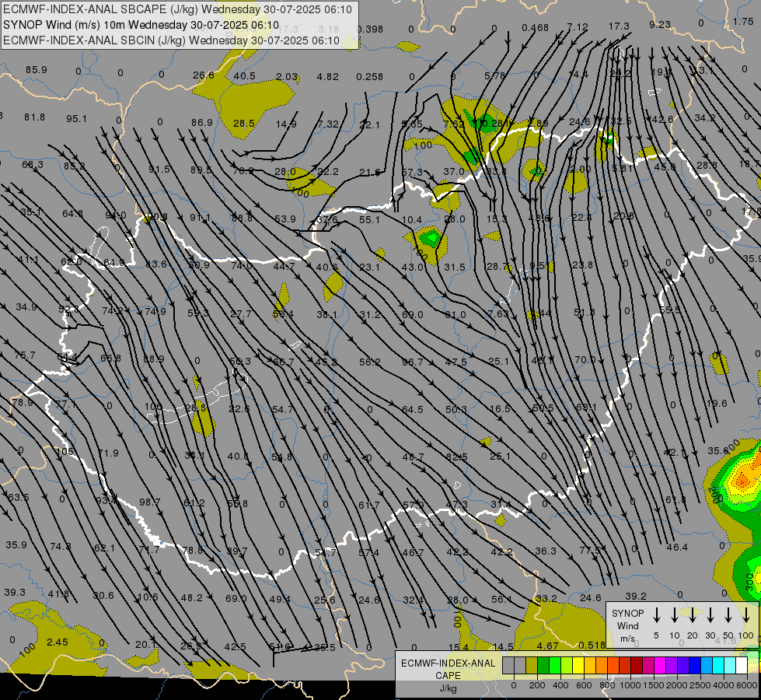Screen dimensions: 761x700
Task: Click the 10 m/s wind arrow in legend
Action: (674, 615)
